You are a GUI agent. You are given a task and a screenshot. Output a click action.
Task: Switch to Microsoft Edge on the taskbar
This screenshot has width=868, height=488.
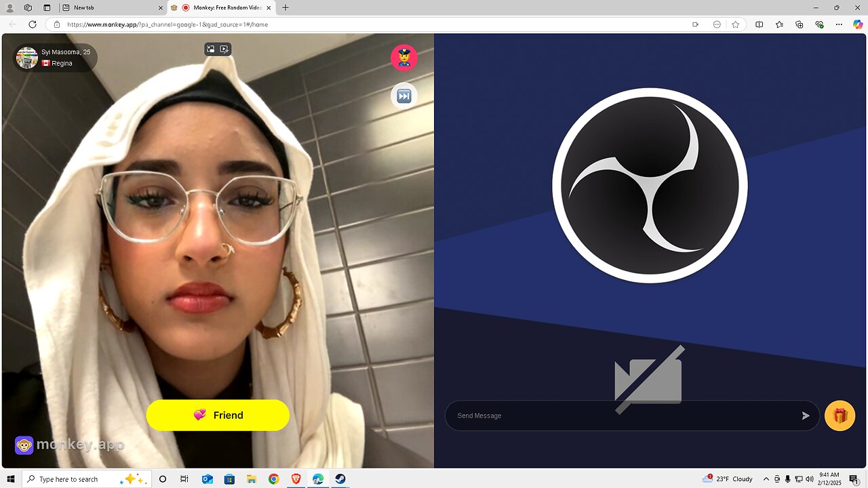point(318,479)
